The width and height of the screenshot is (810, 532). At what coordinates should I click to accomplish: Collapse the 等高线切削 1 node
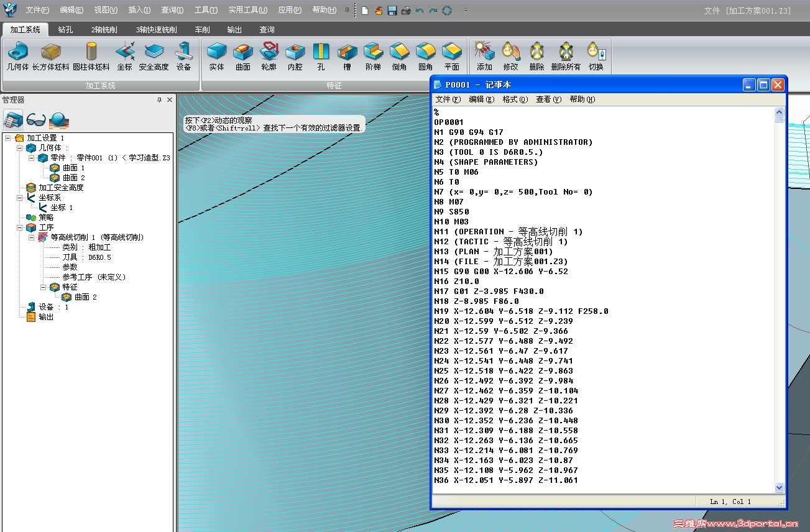click(32, 237)
